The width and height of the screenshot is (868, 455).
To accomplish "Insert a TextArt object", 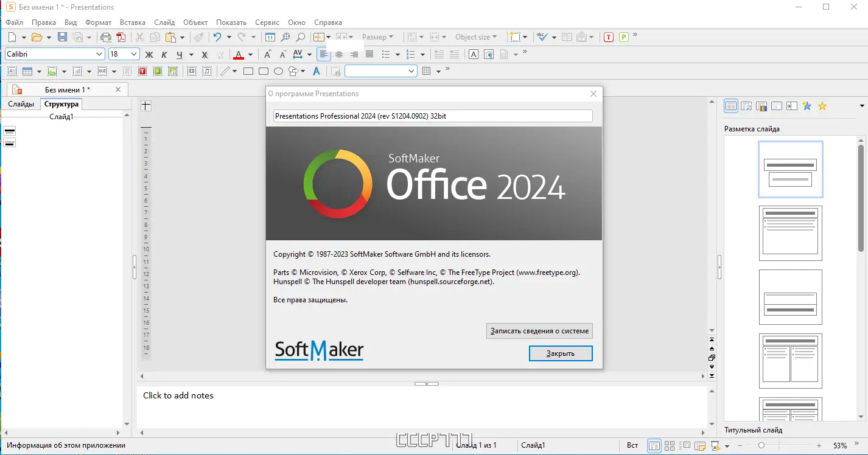I will pyautogui.click(x=316, y=71).
